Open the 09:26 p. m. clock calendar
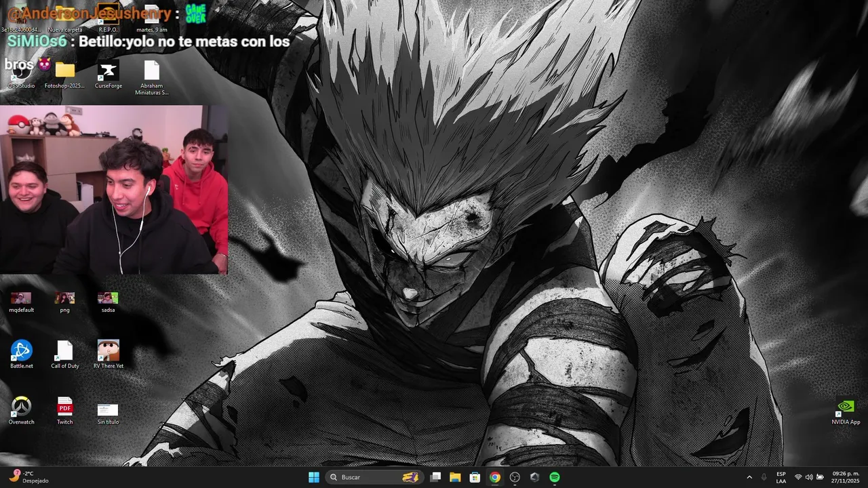 [x=846, y=477]
